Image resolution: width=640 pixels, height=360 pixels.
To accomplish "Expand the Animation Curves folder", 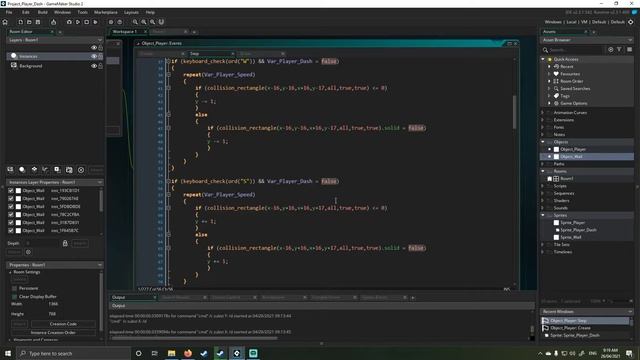I will [x=543, y=113].
